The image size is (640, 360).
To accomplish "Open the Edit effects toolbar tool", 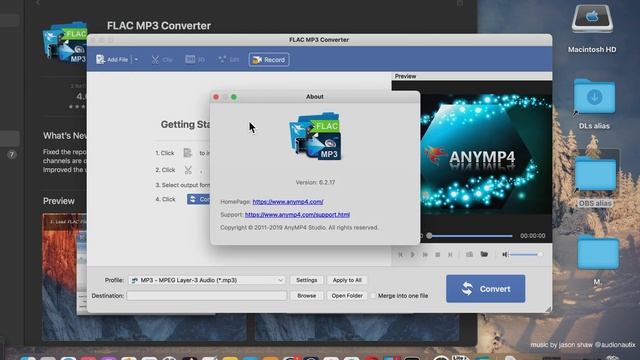I will [x=229, y=60].
